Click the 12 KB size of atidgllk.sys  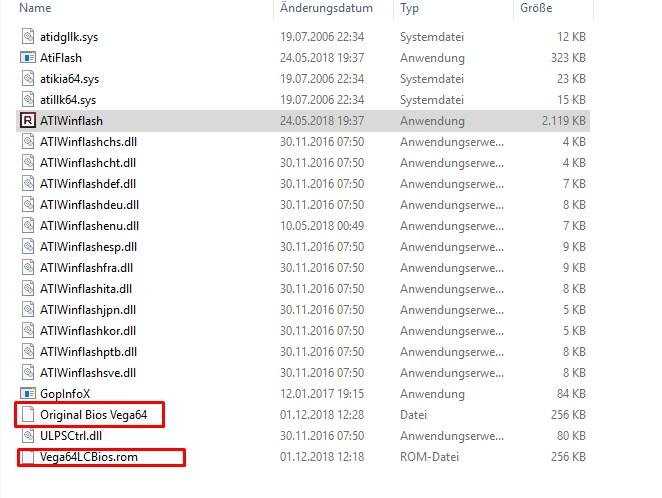point(571,37)
